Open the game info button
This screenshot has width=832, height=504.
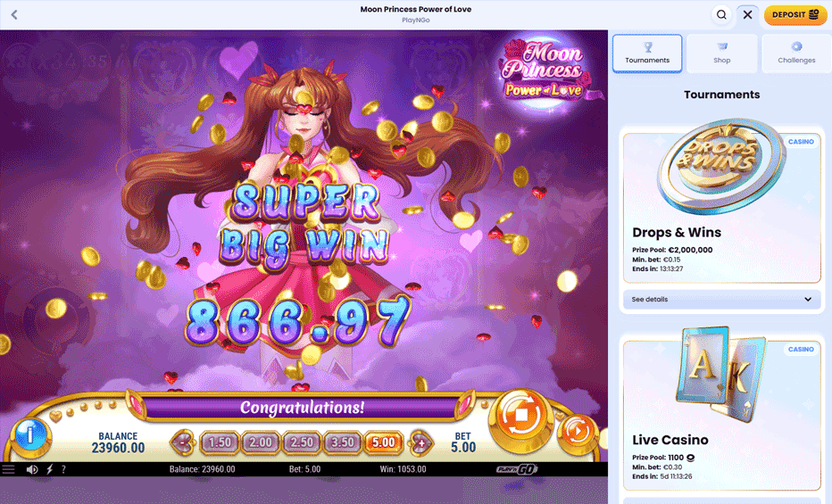(30, 435)
